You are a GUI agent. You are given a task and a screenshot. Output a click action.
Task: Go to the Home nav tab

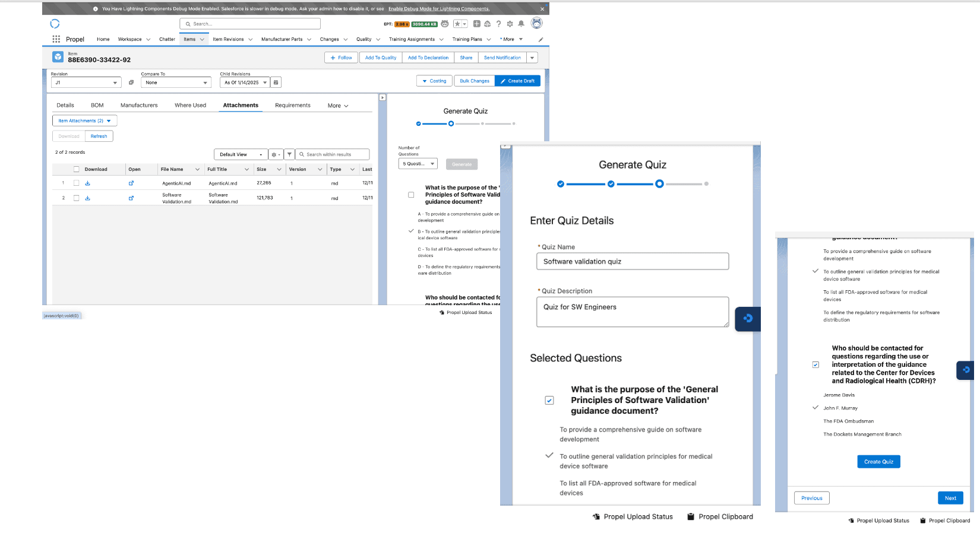103,39
